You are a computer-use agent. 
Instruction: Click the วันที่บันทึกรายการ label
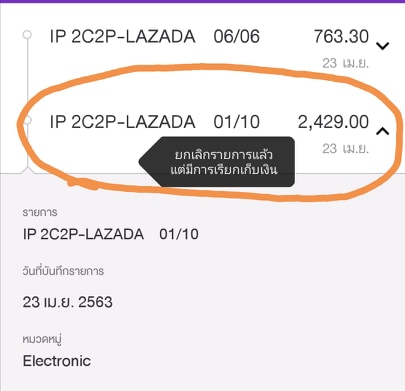tap(63, 271)
